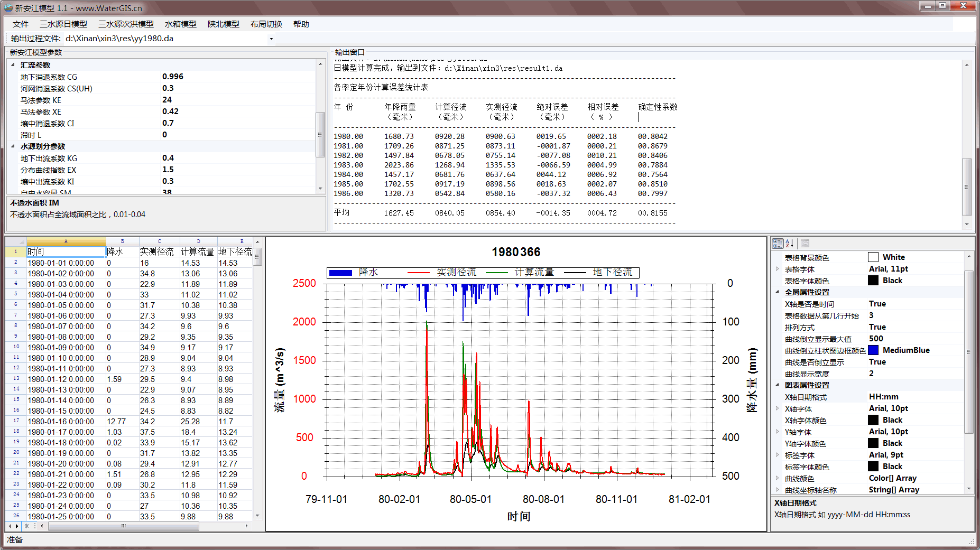Go to previous sheet with the left arrow
Image resolution: width=980 pixels, height=550 pixels.
[10, 526]
